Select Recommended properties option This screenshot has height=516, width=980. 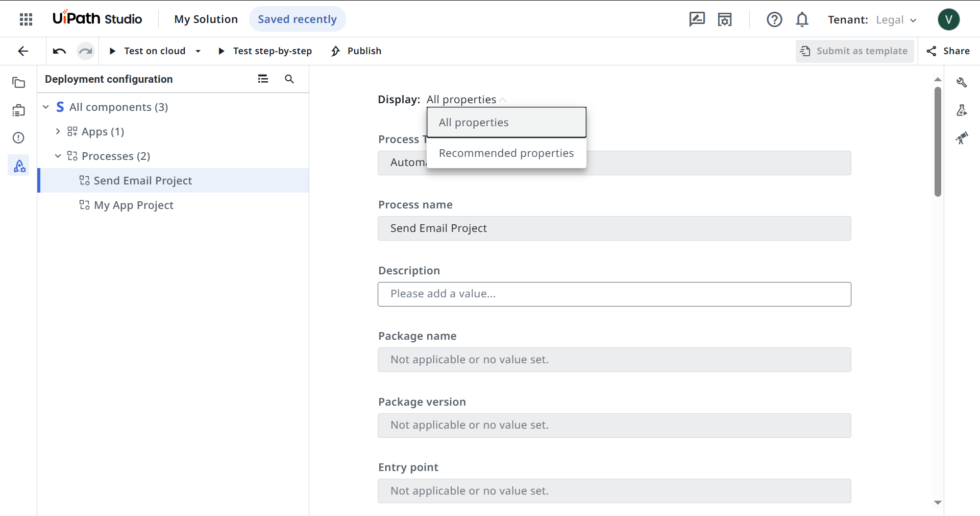coord(506,153)
